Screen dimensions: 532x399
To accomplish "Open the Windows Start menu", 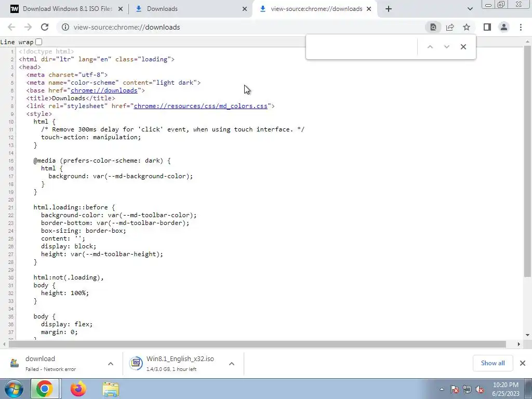I will [x=14, y=389].
